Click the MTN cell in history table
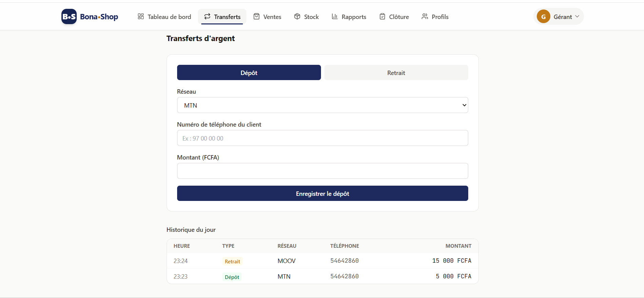 (284, 277)
